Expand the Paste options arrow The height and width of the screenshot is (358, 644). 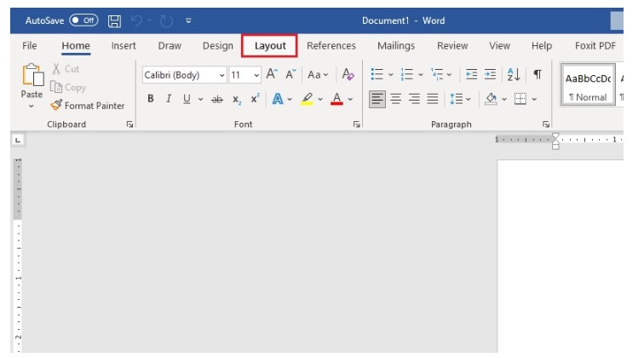[x=32, y=107]
